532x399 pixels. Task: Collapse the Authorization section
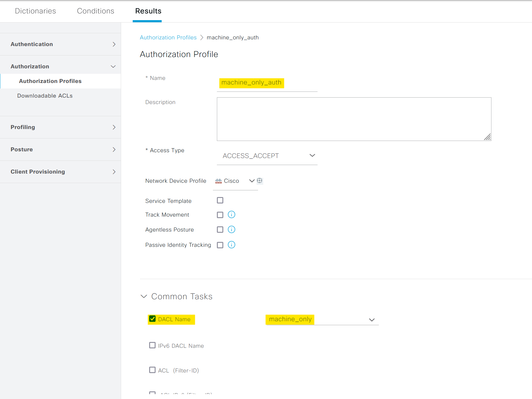pyautogui.click(x=113, y=66)
